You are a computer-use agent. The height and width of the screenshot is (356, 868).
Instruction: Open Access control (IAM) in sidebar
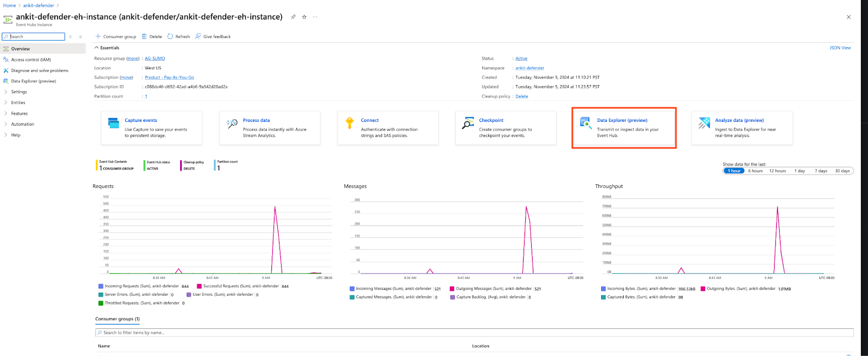[31, 60]
